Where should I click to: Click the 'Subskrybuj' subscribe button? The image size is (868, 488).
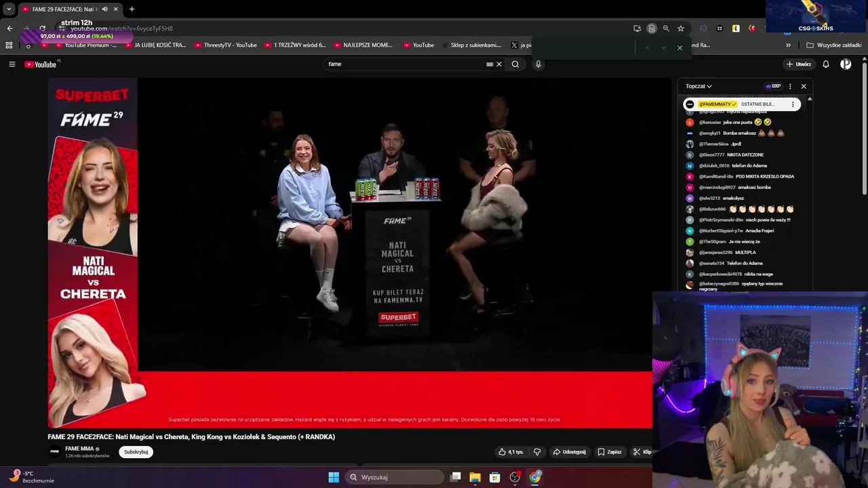pos(136,452)
